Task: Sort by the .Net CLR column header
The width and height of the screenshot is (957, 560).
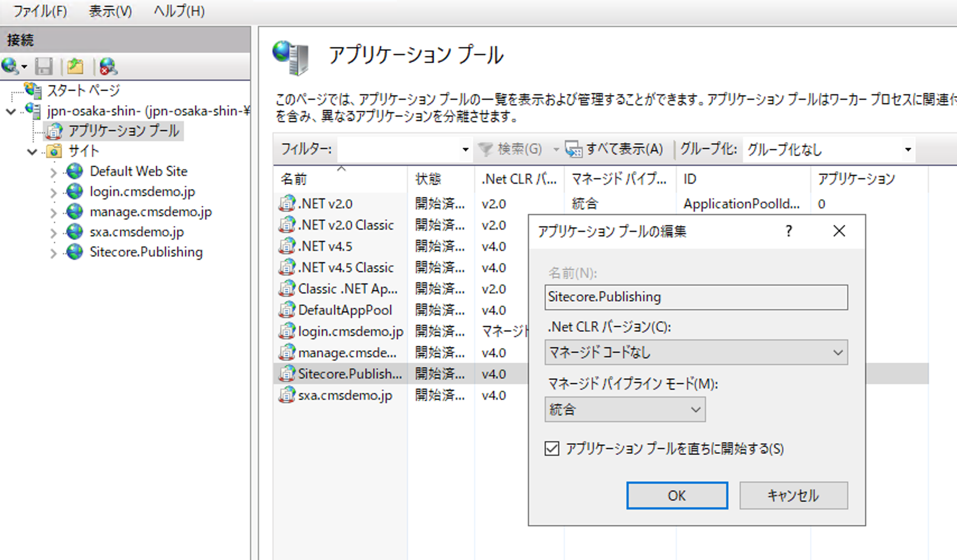Action: click(519, 179)
